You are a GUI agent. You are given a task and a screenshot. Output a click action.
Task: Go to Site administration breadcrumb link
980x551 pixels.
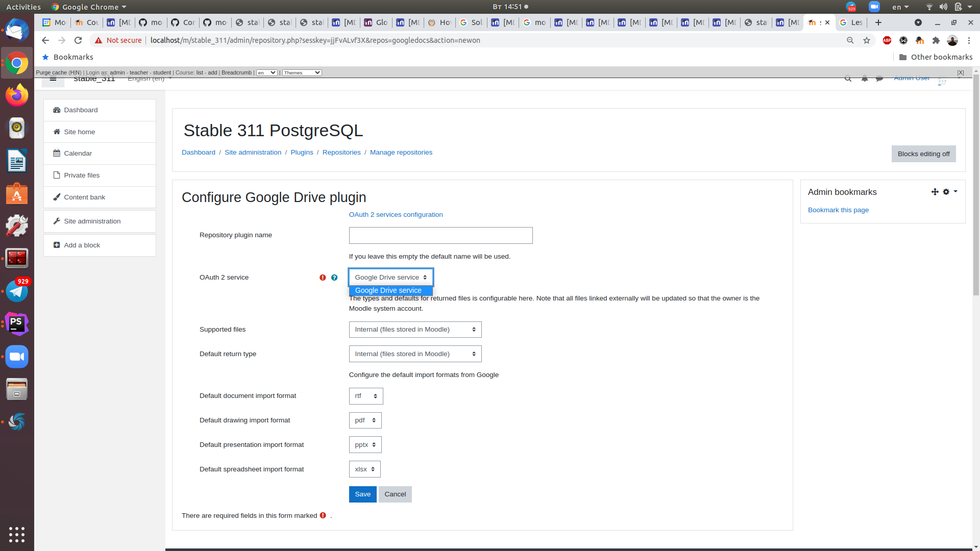(x=253, y=153)
